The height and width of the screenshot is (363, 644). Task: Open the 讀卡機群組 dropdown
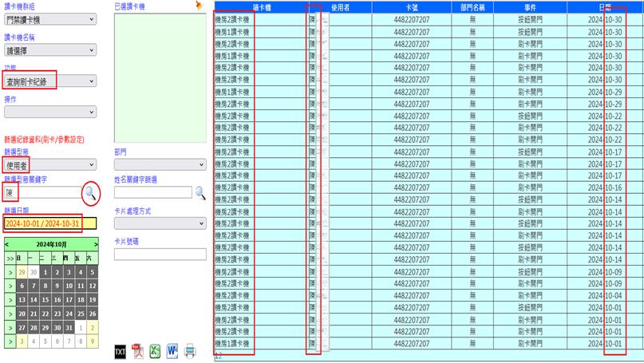(49, 19)
